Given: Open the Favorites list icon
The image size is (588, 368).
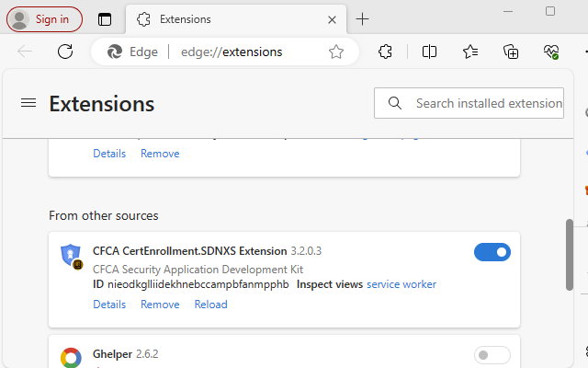Looking at the screenshot, I should pos(470,52).
